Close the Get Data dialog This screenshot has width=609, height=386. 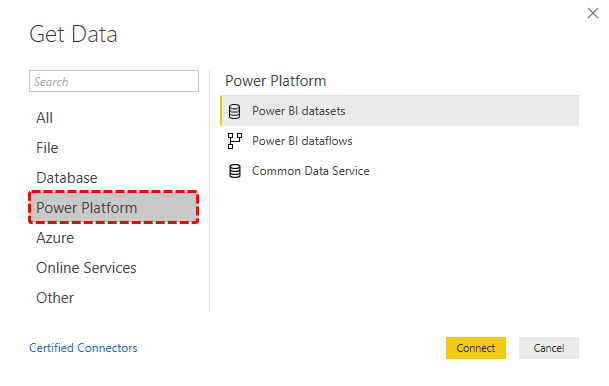click(x=593, y=13)
